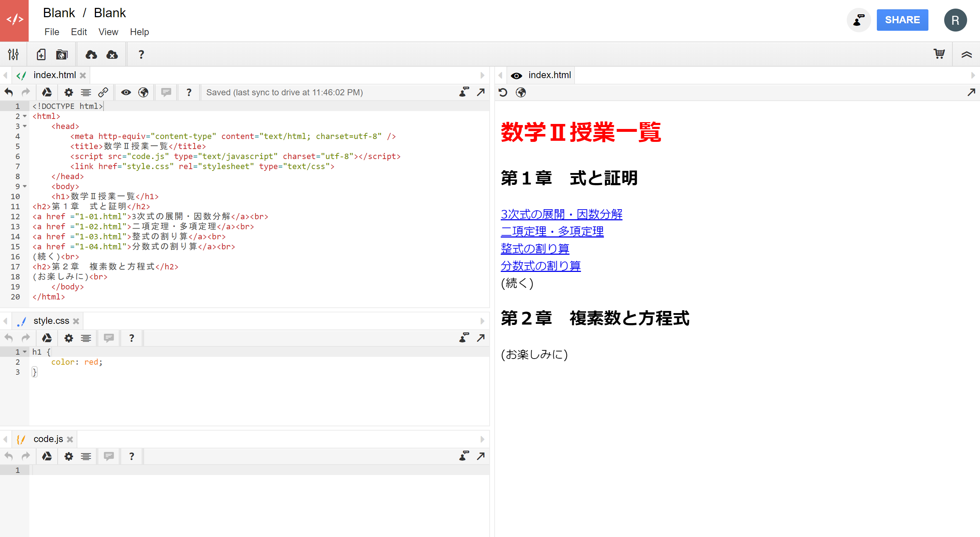This screenshot has width=980, height=537.
Task: Open editor settings gear in index.html toolbar
Action: click(x=68, y=92)
